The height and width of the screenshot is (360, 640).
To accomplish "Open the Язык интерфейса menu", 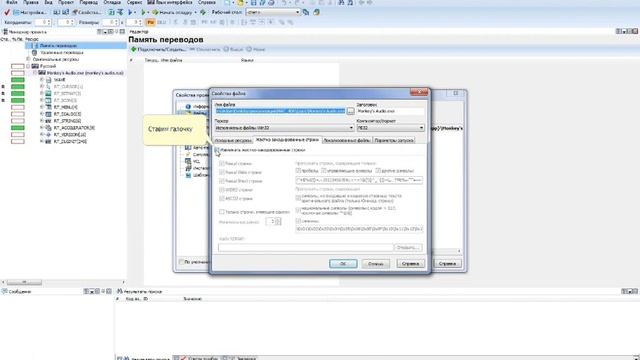I will [x=169, y=2].
